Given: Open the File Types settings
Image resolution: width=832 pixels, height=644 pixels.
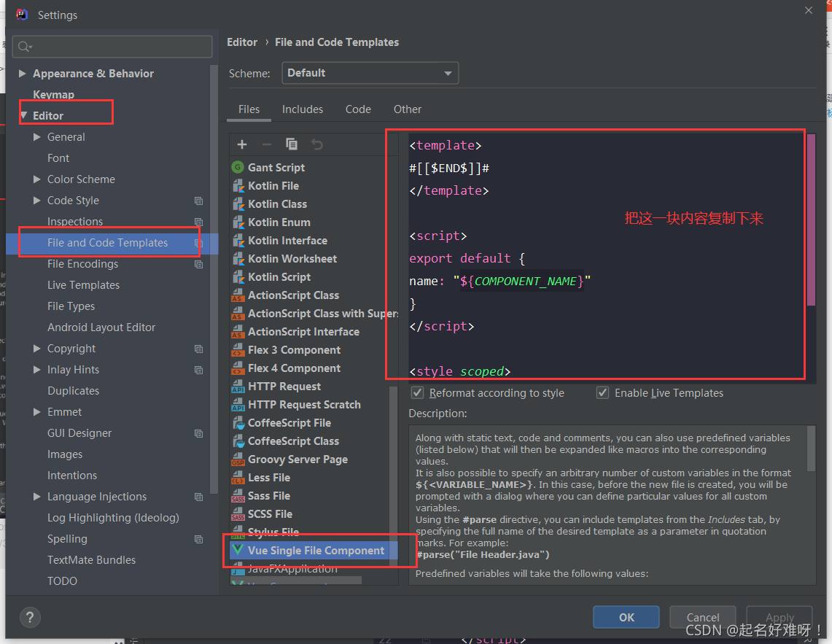Looking at the screenshot, I should (71, 306).
